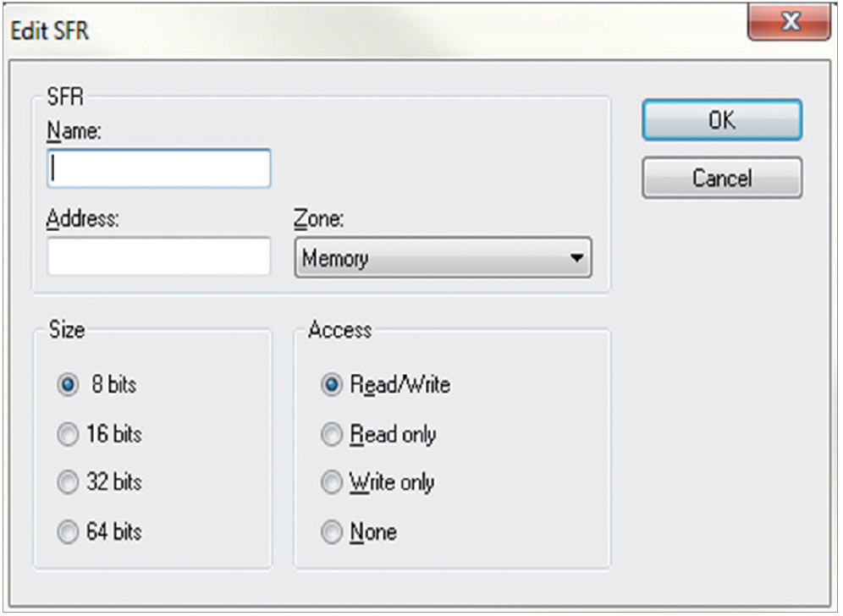Confirm with the OK button
This screenshot has height=616, width=843.
pyautogui.click(x=721, y=120)
